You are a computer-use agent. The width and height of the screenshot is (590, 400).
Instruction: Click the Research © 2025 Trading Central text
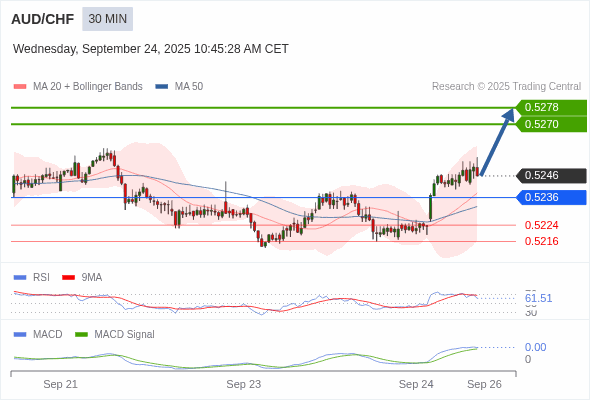pyautogui.click(x=506, y=87)
